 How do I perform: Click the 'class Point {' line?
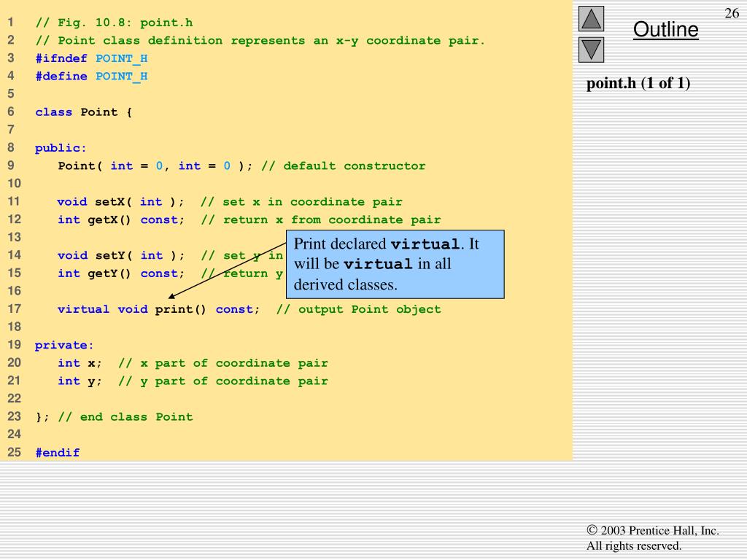click(84, 112)
